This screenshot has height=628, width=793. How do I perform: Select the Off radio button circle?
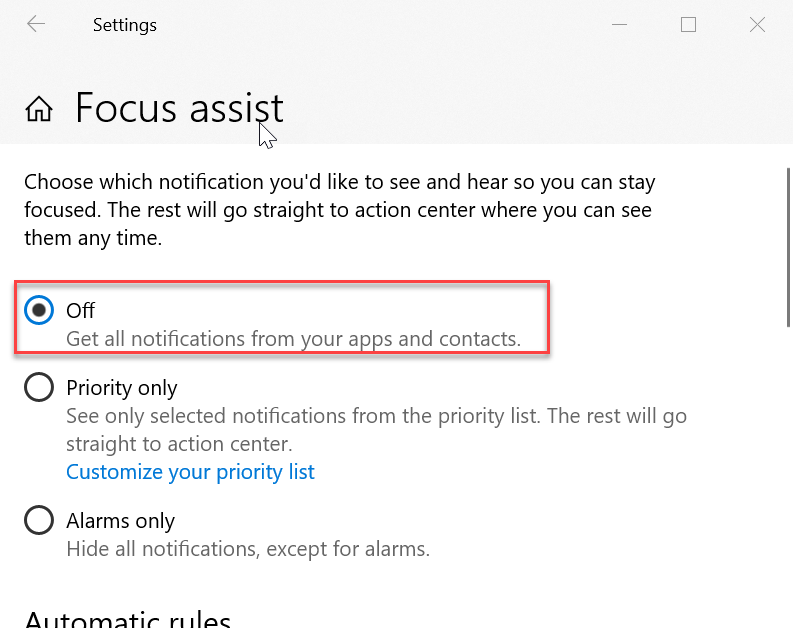point(39,311)
